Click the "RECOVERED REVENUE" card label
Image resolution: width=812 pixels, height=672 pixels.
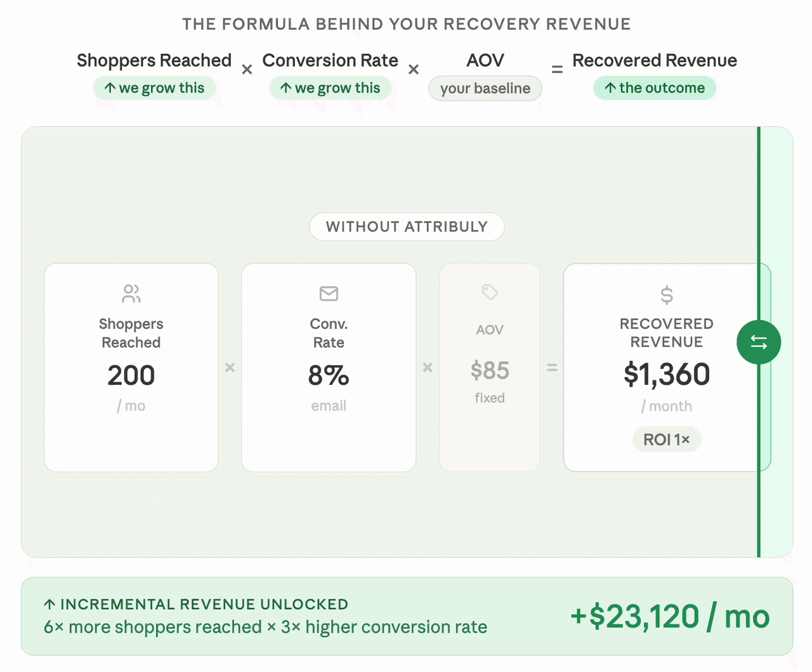(667, 333)
